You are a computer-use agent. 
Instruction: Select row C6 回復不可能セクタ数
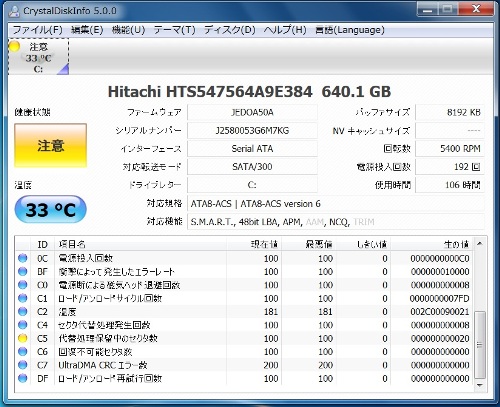(x=244, y=352)
